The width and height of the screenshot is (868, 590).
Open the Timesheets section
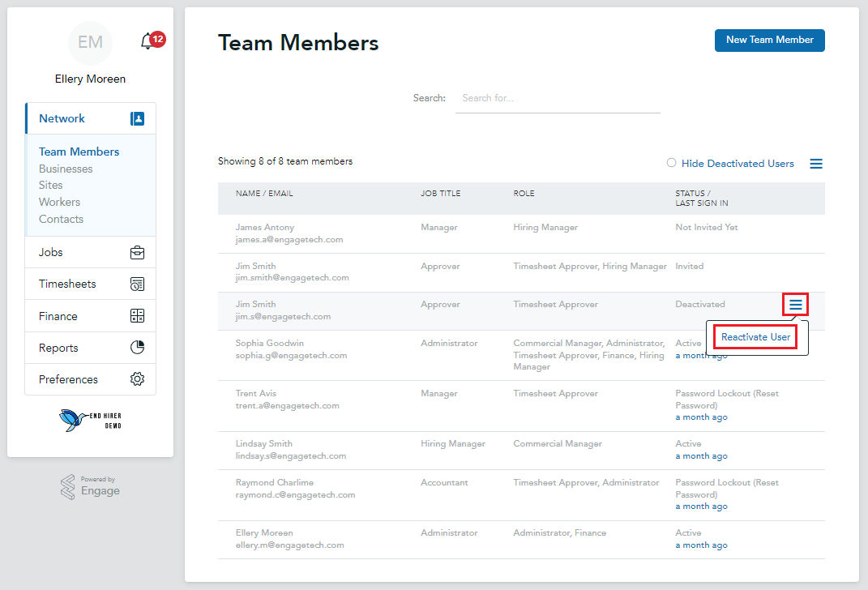tap(91, 284)
